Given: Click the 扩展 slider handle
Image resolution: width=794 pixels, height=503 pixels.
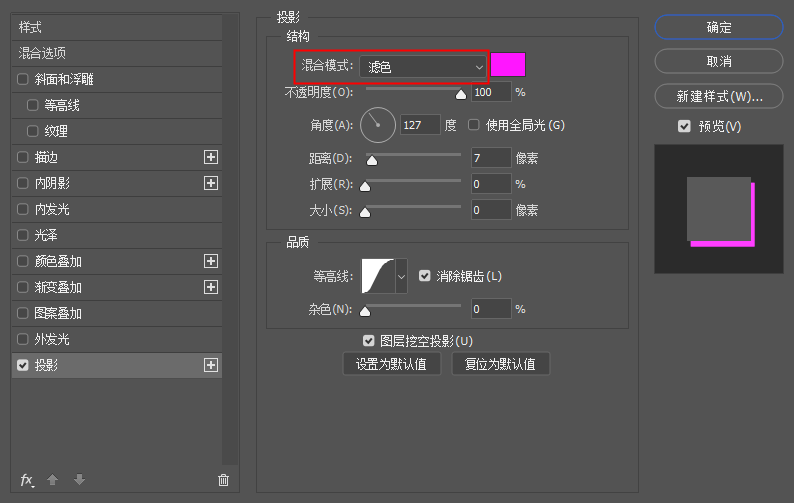Looking at the screenshot, I should click(365, 186).
